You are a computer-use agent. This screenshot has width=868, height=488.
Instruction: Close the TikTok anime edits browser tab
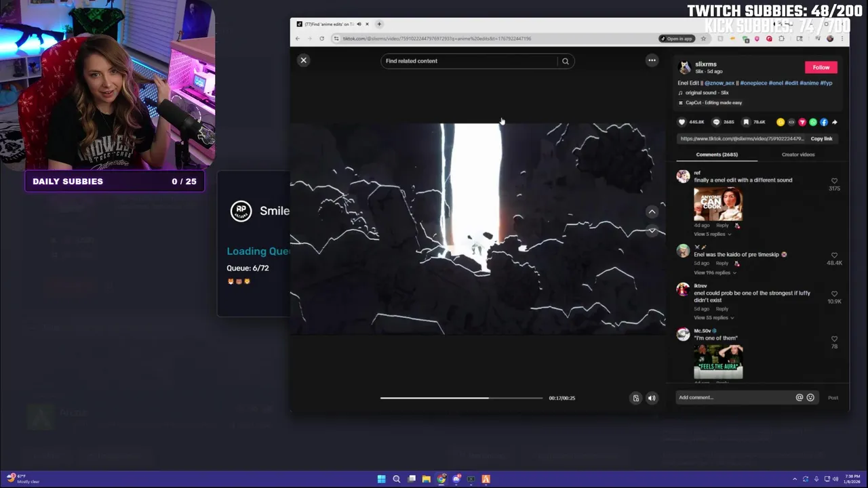point(367,24)
